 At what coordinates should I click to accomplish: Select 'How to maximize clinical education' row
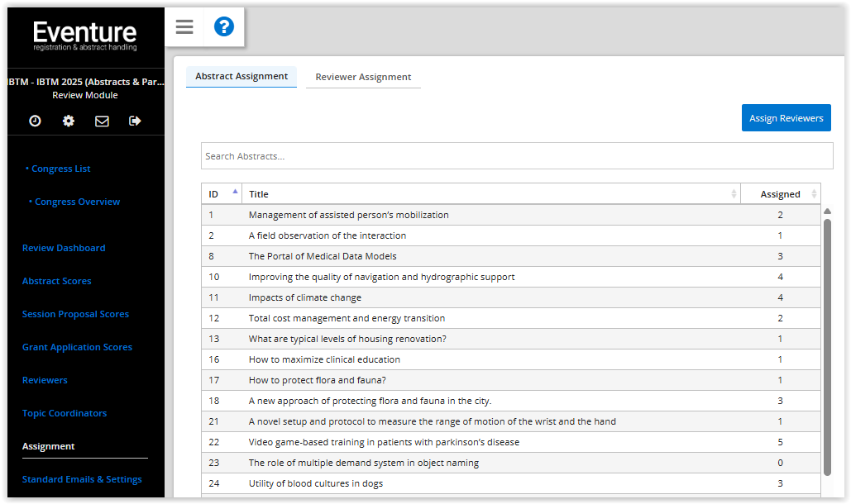[511, 359]
